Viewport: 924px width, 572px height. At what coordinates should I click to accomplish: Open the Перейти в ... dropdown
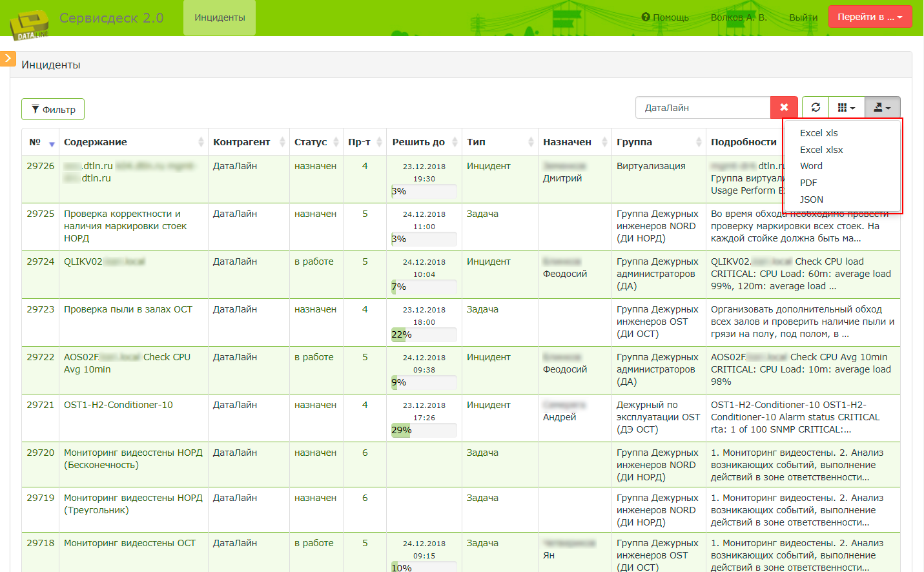tap(870, 17)
